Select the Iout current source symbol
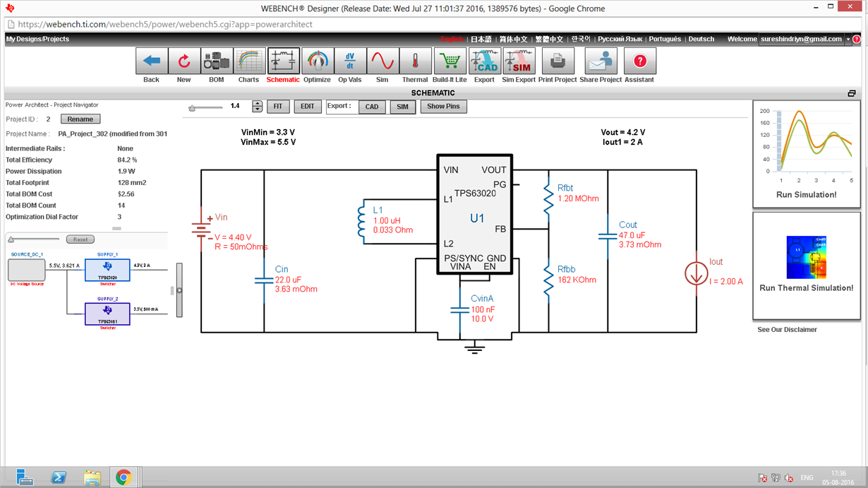This screenshot has height=488, width=868. pos(697,272)
